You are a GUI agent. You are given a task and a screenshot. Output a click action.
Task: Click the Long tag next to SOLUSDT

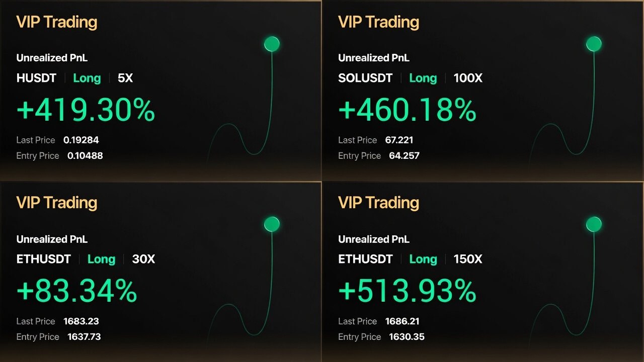point(423,78)
